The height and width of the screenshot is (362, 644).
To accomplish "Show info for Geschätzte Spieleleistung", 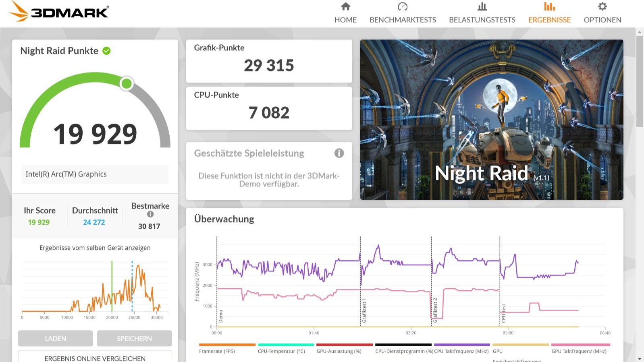I will pos(339,153).
